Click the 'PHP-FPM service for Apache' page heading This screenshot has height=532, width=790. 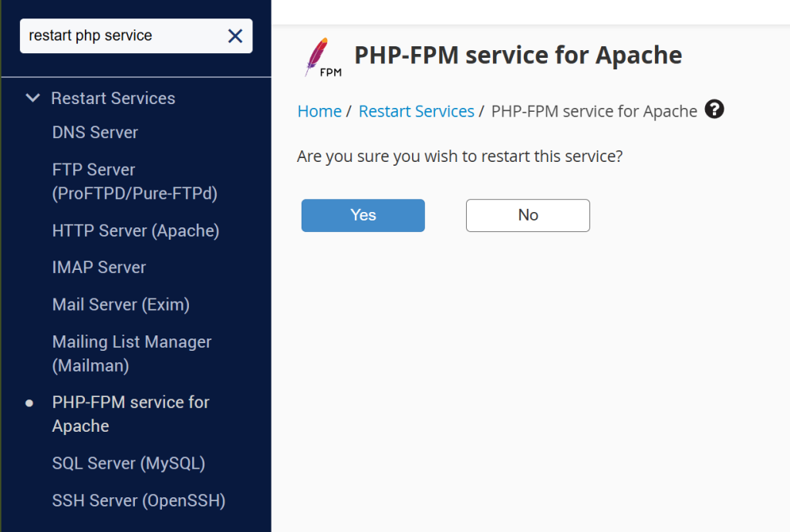click(x=518, y=56)
